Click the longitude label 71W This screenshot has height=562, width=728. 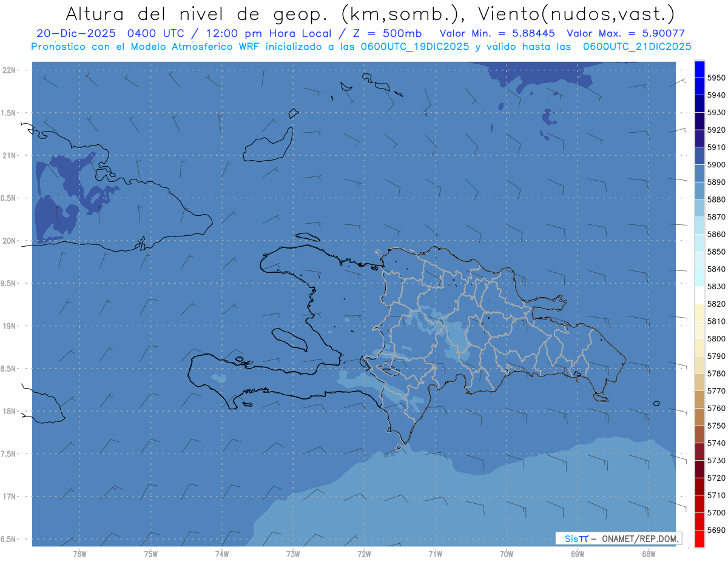point(435,554)
